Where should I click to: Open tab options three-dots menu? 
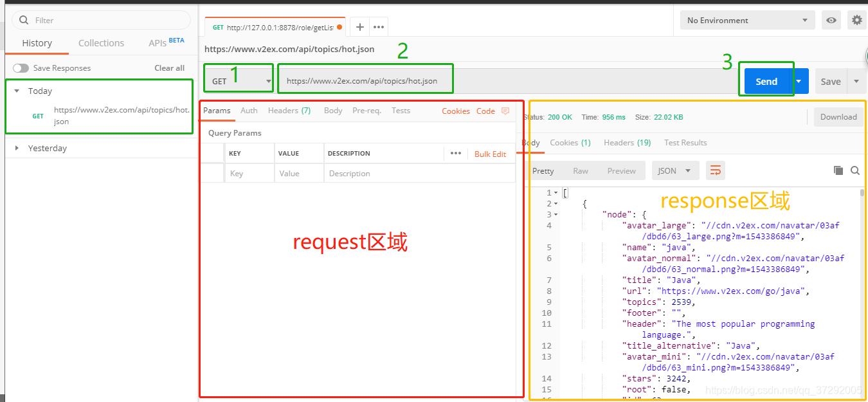coord(379,27)
